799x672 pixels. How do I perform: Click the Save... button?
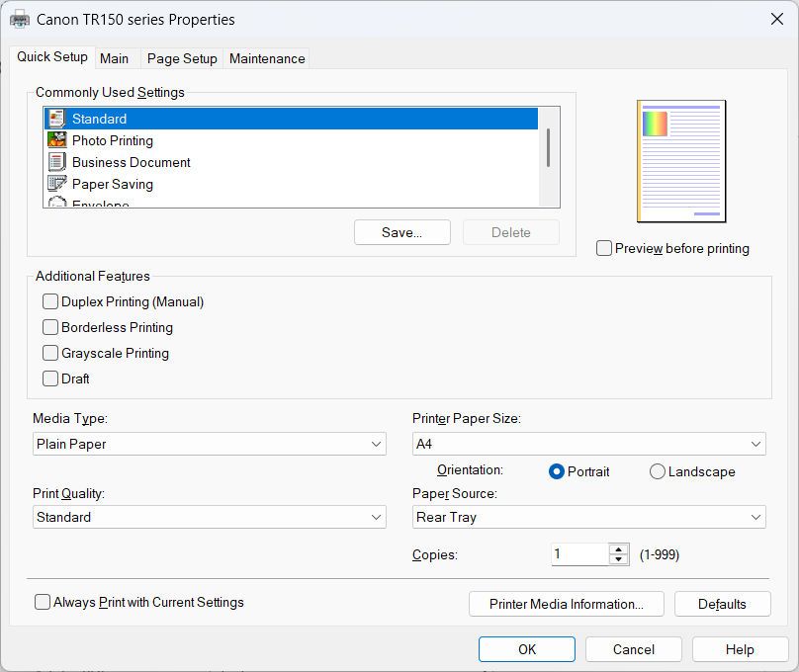pyautogui.click(x=402, y=232)
